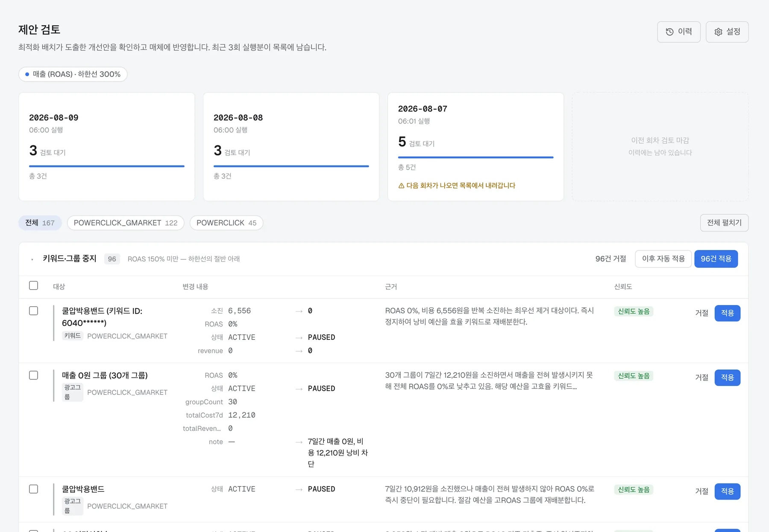The height and width of the screenshot is (532, 769).
Task: Reject the 매출 0원 그룹 proposal
Action: 701,377
